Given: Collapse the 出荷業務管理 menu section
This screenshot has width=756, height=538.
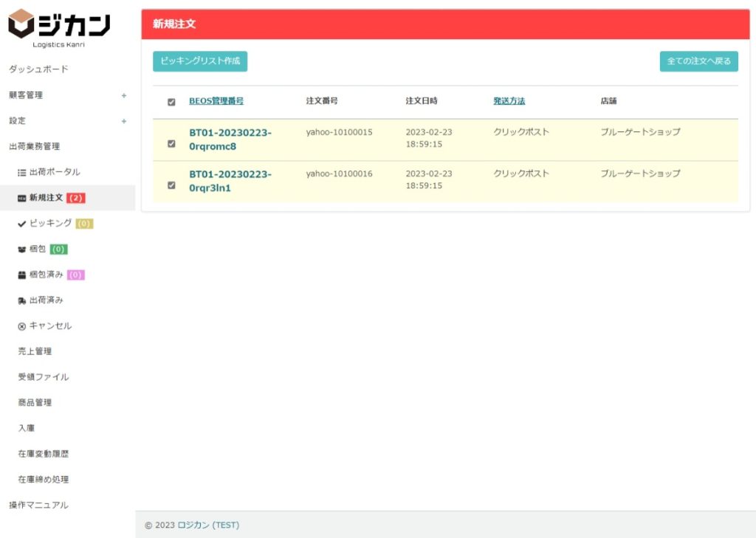Looking at the screenshot, I should (x=34, y=146).
